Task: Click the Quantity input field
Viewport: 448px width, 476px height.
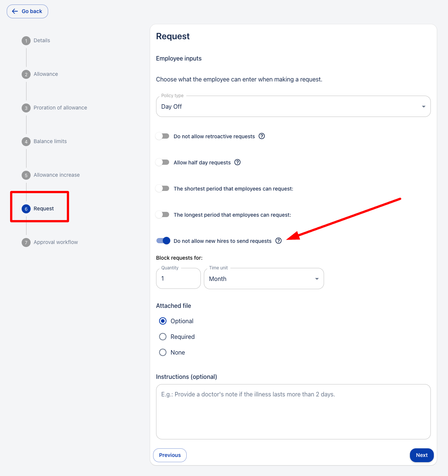Action: (x=178, y=279)
